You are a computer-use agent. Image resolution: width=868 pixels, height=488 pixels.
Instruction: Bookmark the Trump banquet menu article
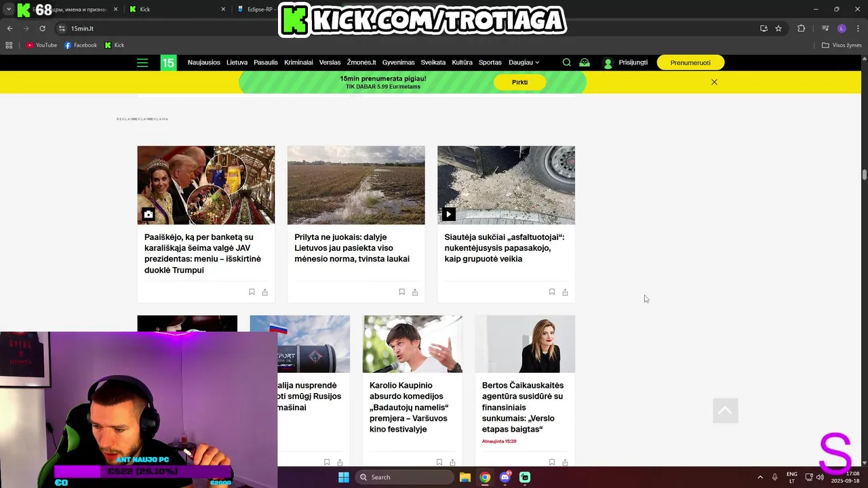tap(252, 292)
